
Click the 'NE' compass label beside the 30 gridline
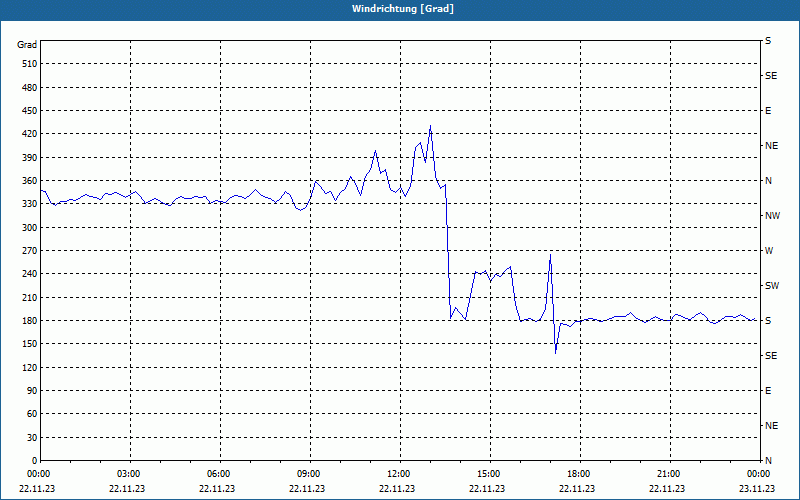[x=771, y=426]
